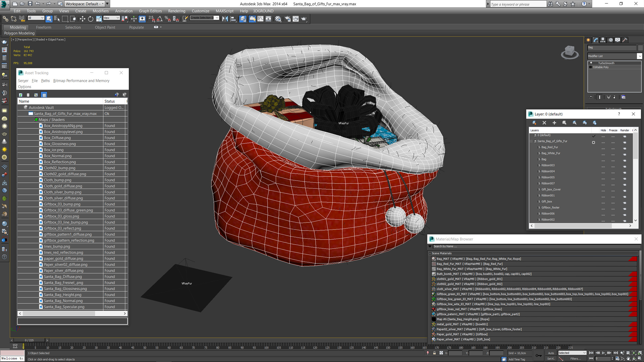The height and width of the screenshot is (362, 644).
Task: Toggle the Percent Snap icon
Action: (167, 19)
